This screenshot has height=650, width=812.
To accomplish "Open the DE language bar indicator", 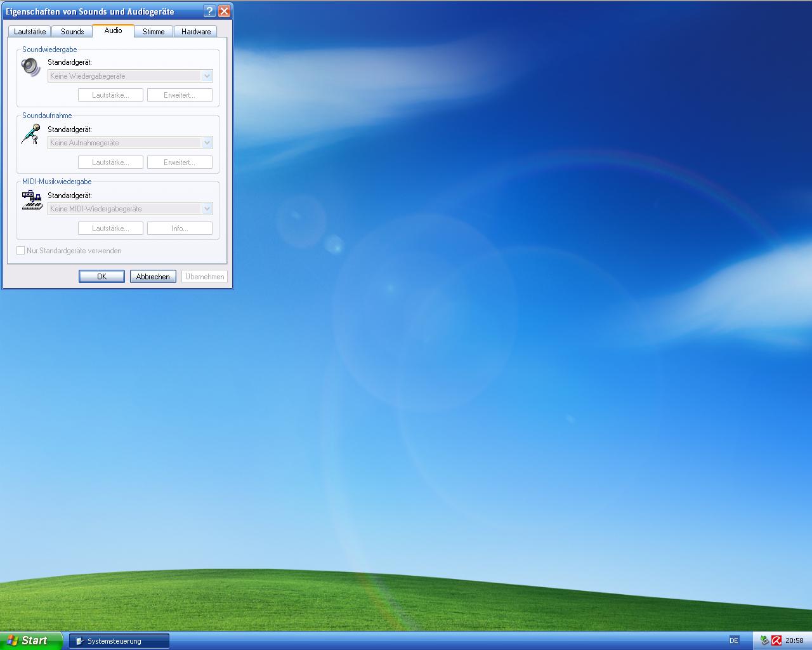I will tap(734, 640).
